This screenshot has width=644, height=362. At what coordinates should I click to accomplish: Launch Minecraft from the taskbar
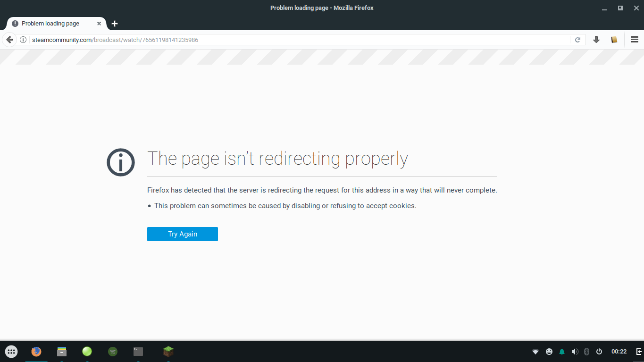point(168,352)
